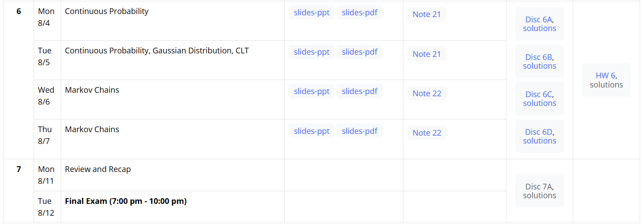Click solutions under Disc 6A
The height and width of the screenshot is (224, 644).
coord(540,28)
